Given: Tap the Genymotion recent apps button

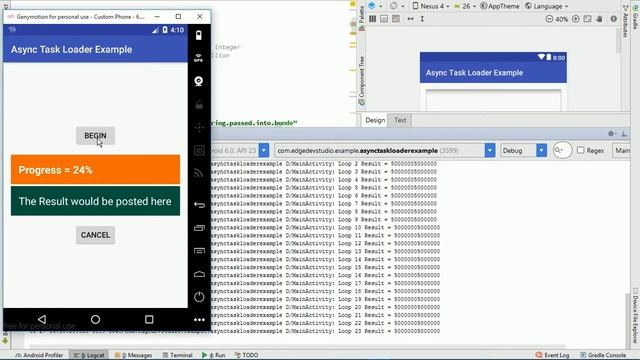Looking at the screenshot, I should [199, 228].
